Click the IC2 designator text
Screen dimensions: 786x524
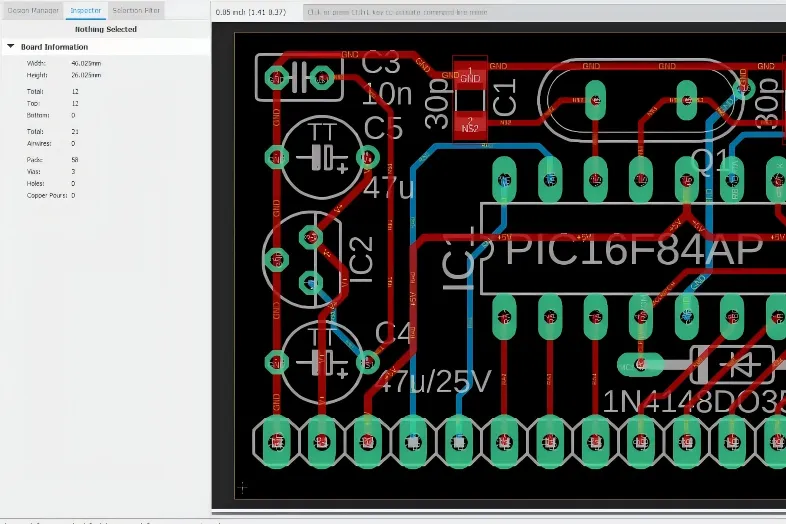click(361, 260)
